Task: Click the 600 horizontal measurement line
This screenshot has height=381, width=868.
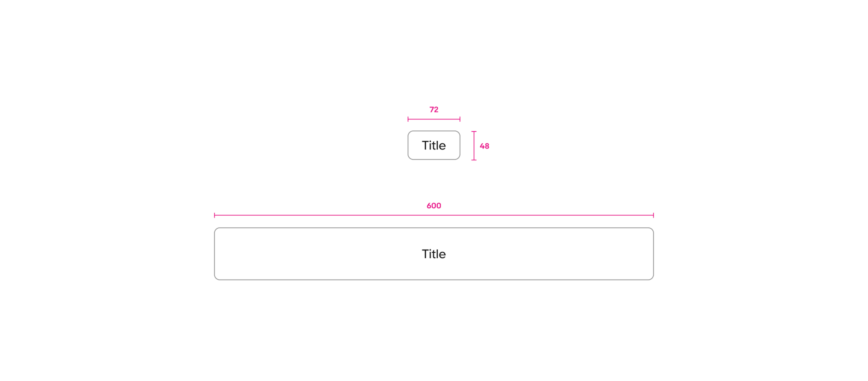Action: click(x=434, y=215)
